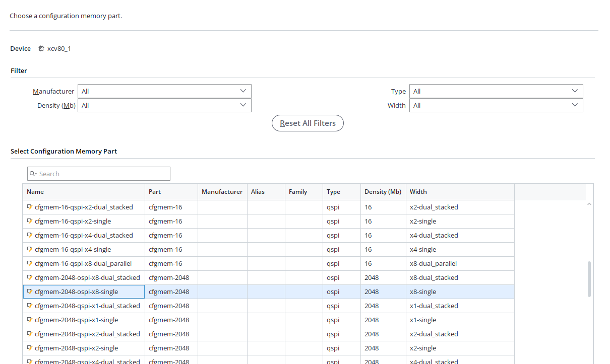Select cfgmem-2048-ospi-x8-single name
This screenshot has height=364, width=610.
point(76,292)
